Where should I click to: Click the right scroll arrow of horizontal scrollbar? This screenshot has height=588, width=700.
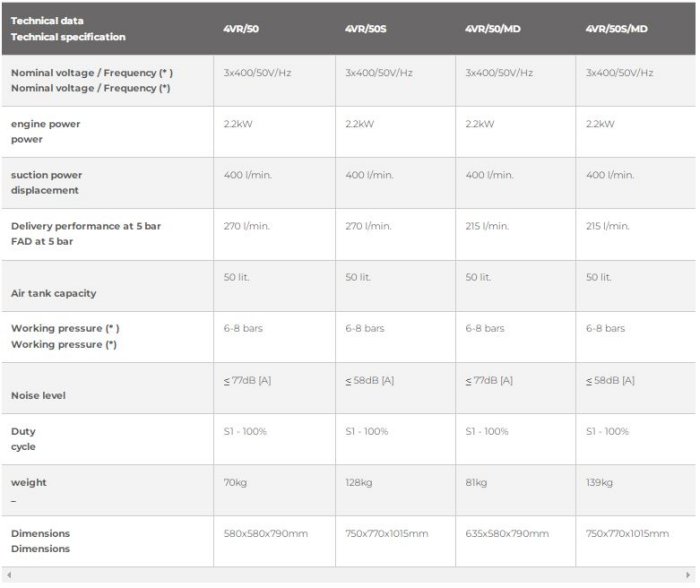pyautogui.click(x=688, y=576)
